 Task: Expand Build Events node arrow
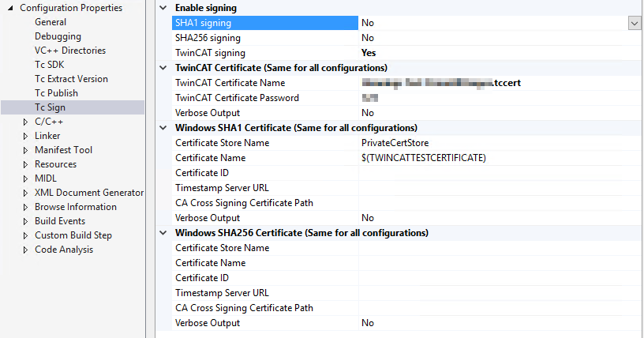click(x=25, y=221)
